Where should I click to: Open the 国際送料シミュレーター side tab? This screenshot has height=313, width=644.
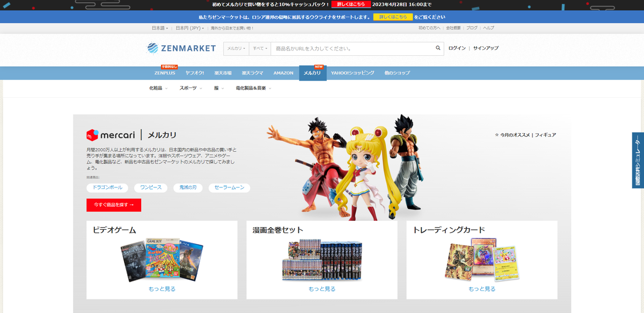638,161
